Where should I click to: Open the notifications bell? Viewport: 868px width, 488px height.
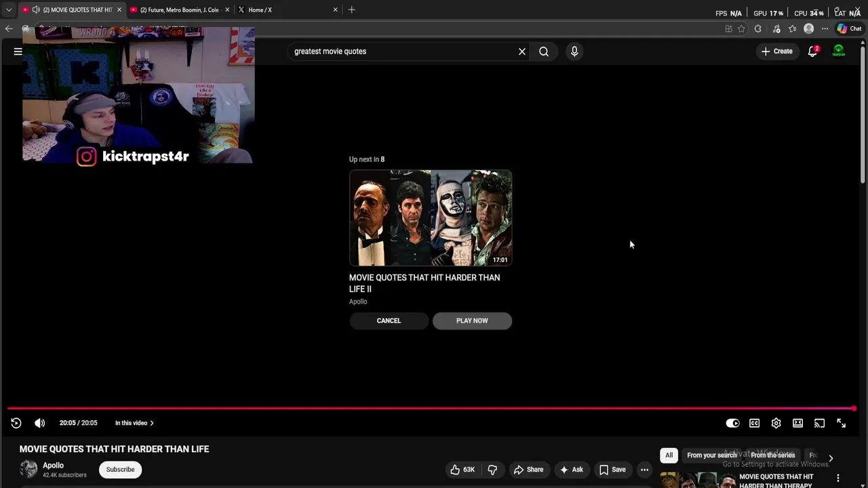812,52
